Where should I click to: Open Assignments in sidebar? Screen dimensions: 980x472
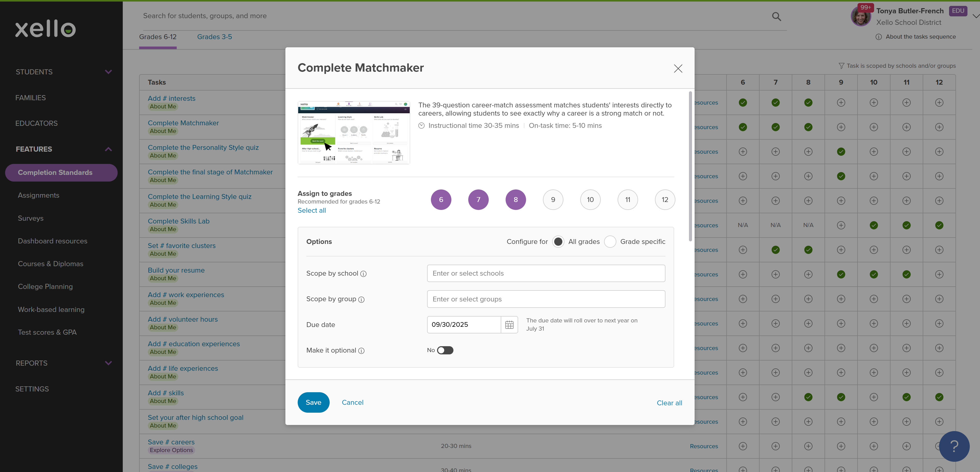click(x=38, y=196)
